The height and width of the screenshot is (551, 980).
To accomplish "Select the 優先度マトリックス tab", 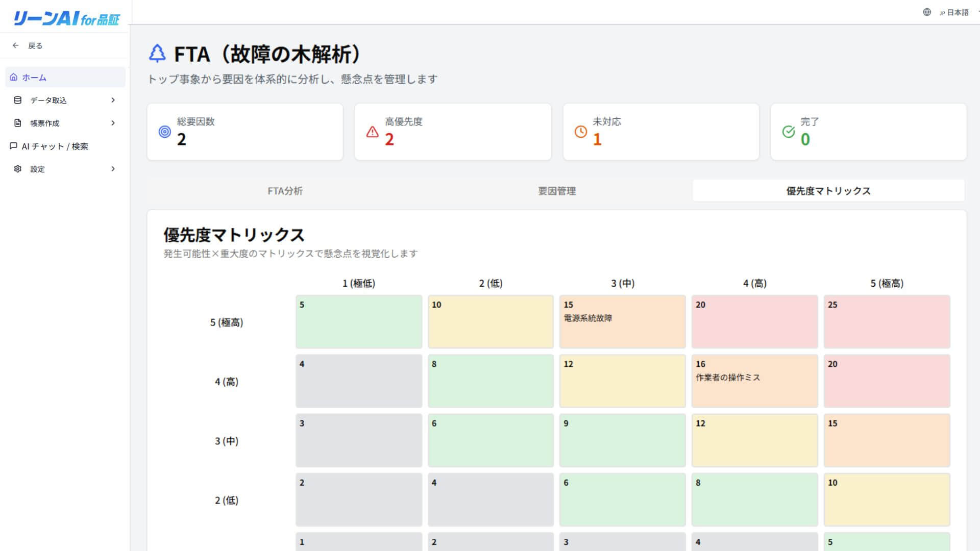I will click(828, 191).
